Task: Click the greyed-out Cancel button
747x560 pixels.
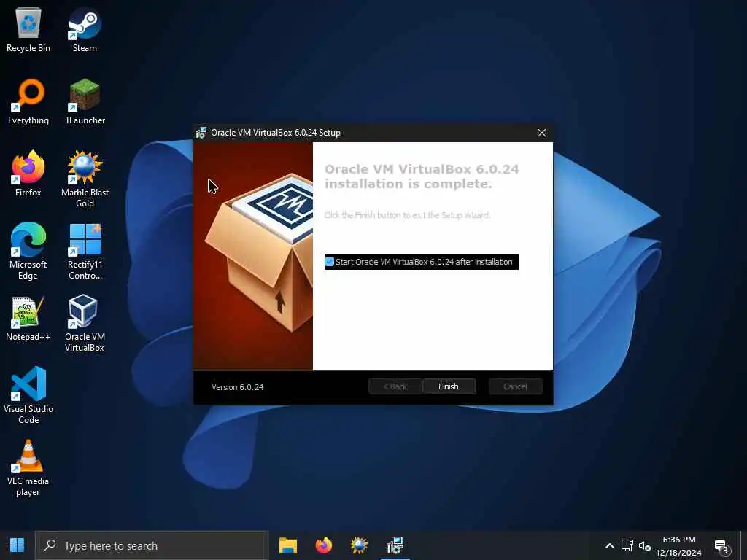Action: (x=516, y=386)
